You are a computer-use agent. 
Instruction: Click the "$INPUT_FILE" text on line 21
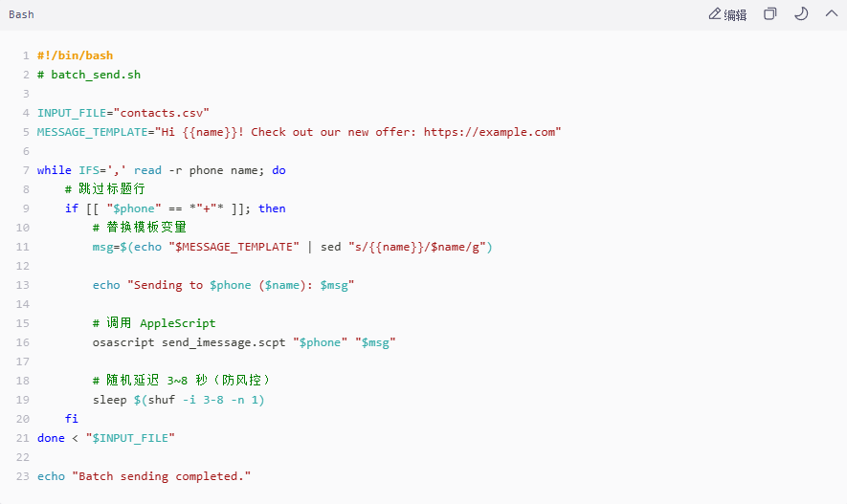pos(130,438)
